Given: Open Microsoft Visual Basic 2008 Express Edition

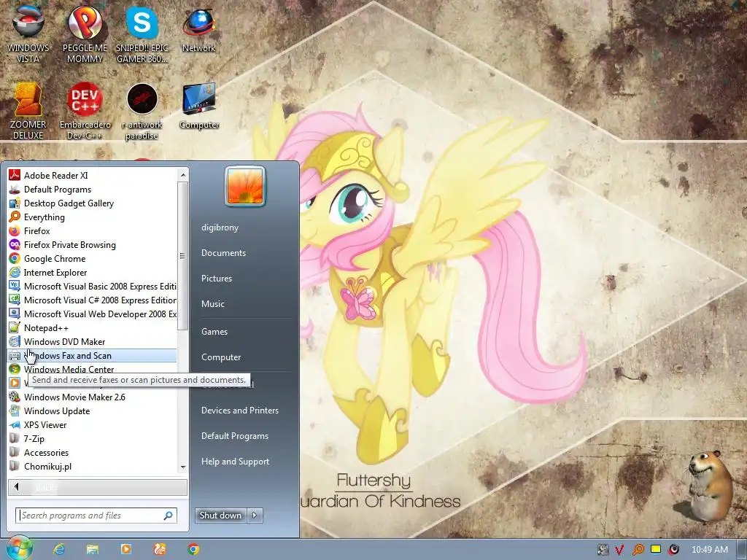Looking at the screenshot, I should [91, 286].
